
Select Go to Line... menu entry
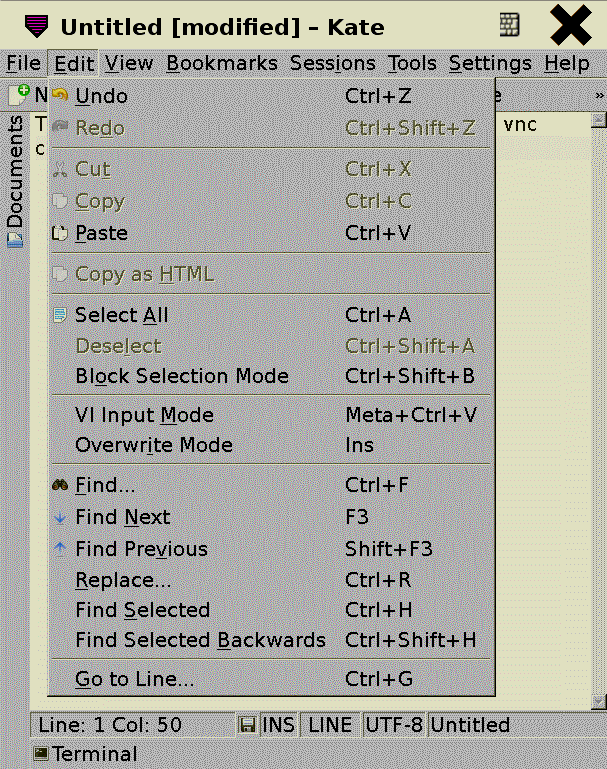pyautogui.click(x=135, y=679)
